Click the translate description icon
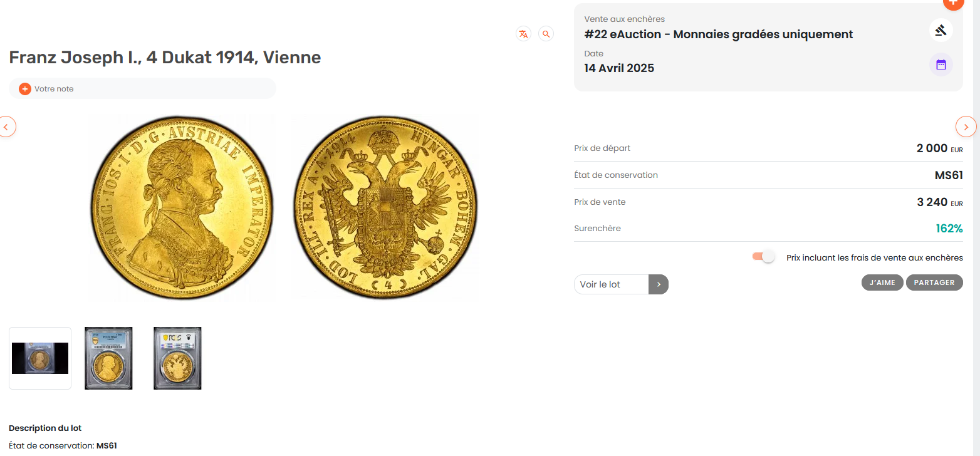Screen dimensions: 980x456 point(523,34)
